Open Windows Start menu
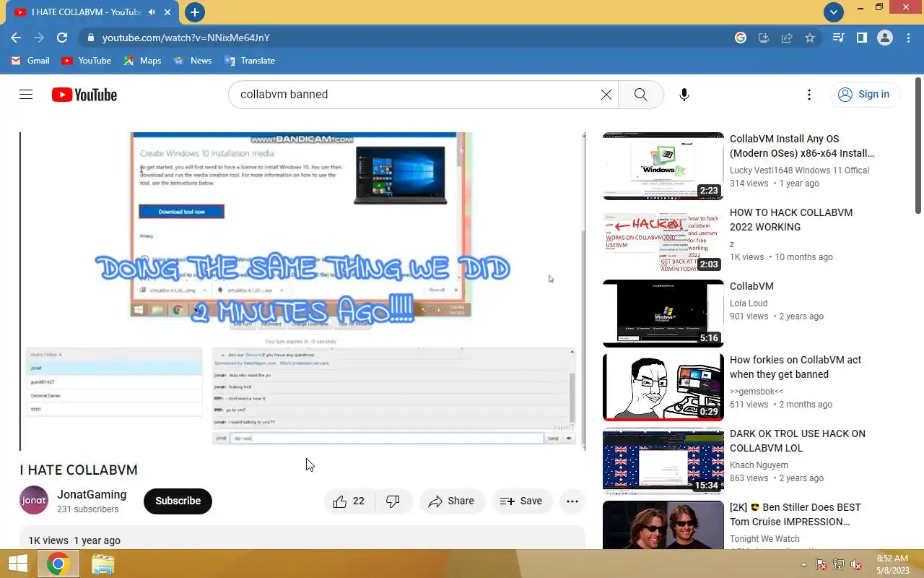This screenshot has height=578, width=924. [17, 564]
